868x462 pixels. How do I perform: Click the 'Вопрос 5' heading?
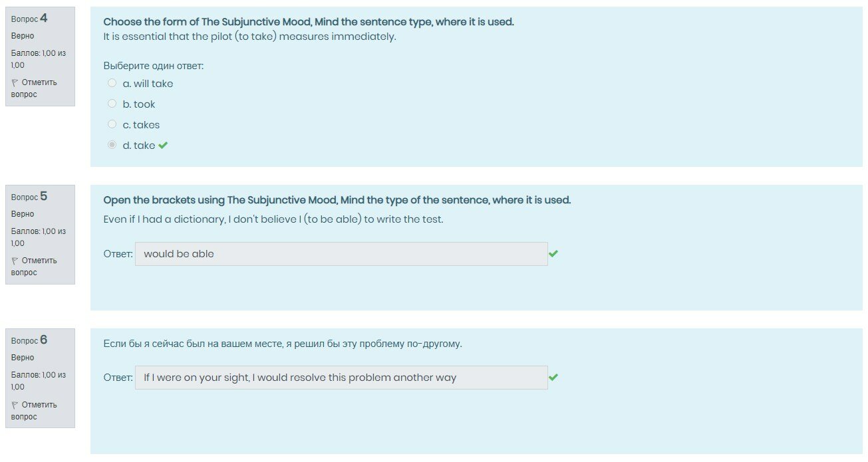pos(29,197)
